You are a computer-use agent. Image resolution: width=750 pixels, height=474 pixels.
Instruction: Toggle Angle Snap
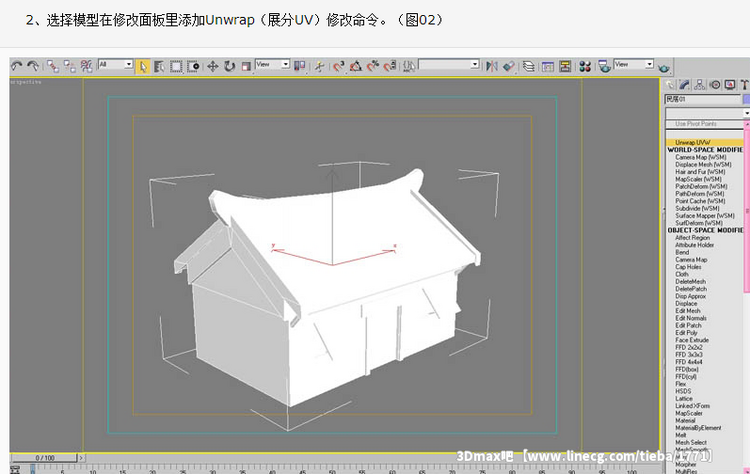[x=355, y=66]
